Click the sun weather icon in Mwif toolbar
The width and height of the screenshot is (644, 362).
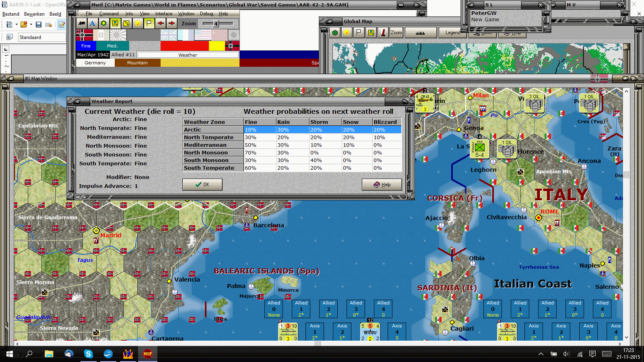(138, 23)
